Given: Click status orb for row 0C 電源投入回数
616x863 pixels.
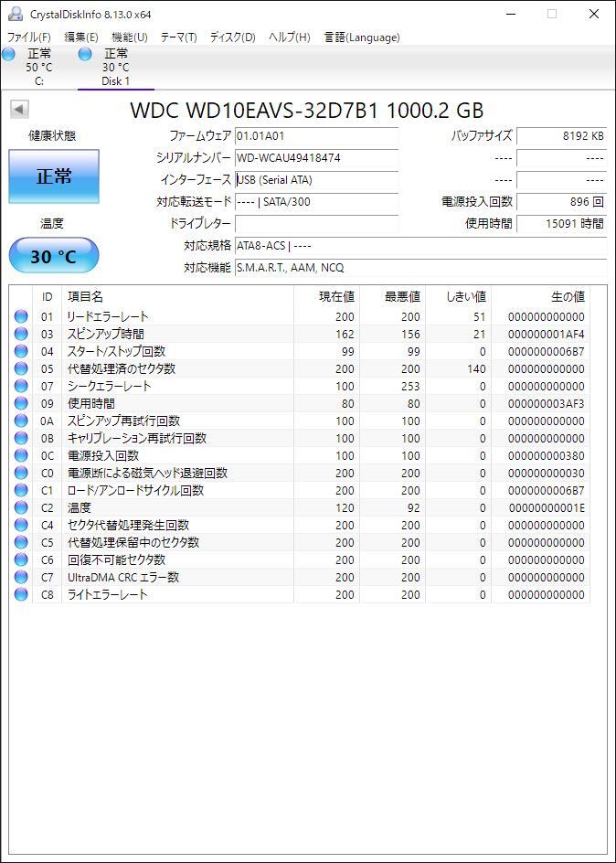Looking at the screenshot, I should point(21,455).
